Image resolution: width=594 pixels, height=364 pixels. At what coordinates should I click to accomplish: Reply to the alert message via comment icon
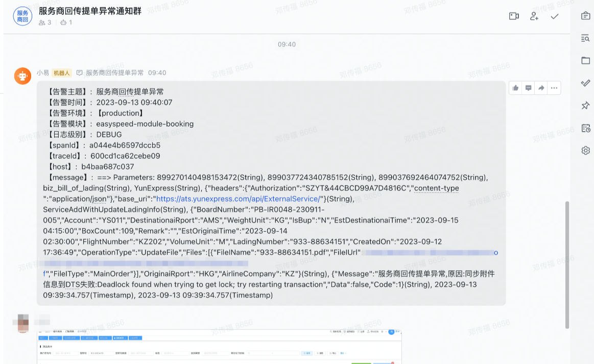529,88
